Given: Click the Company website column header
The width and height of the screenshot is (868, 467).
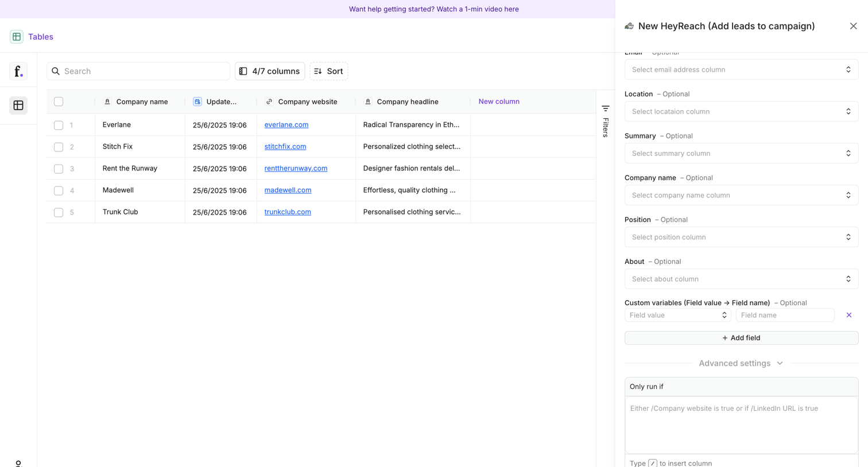Looking at the screenshot, I should tap(307, 102).
